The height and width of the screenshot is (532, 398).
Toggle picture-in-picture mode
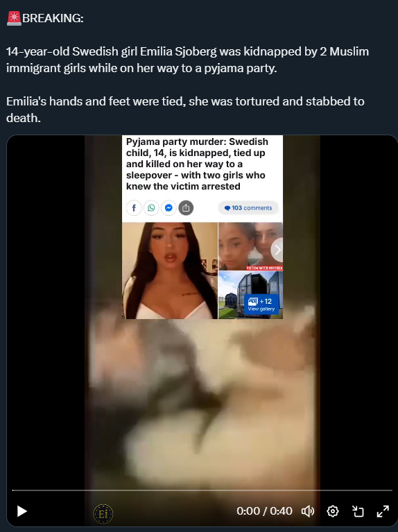358,511
